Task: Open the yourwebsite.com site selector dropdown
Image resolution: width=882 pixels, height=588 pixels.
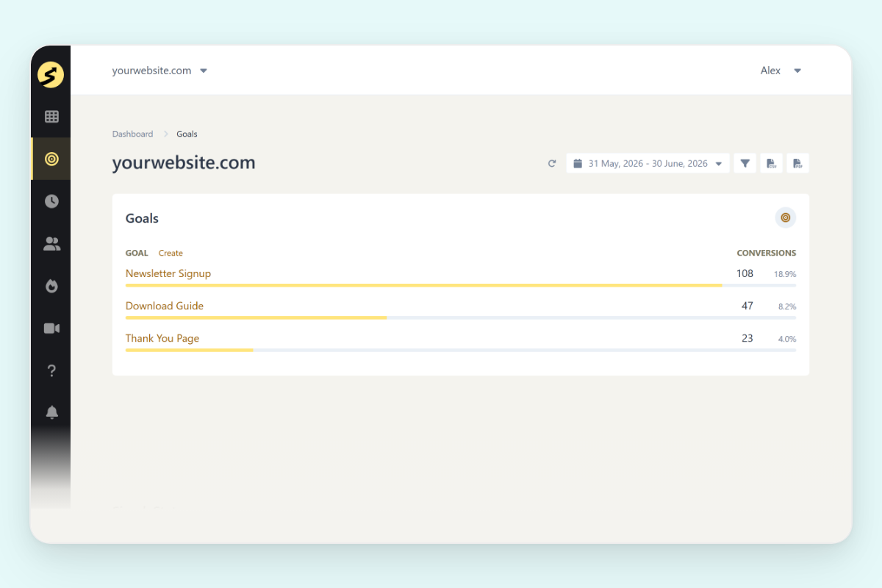Action: (159, 71)
